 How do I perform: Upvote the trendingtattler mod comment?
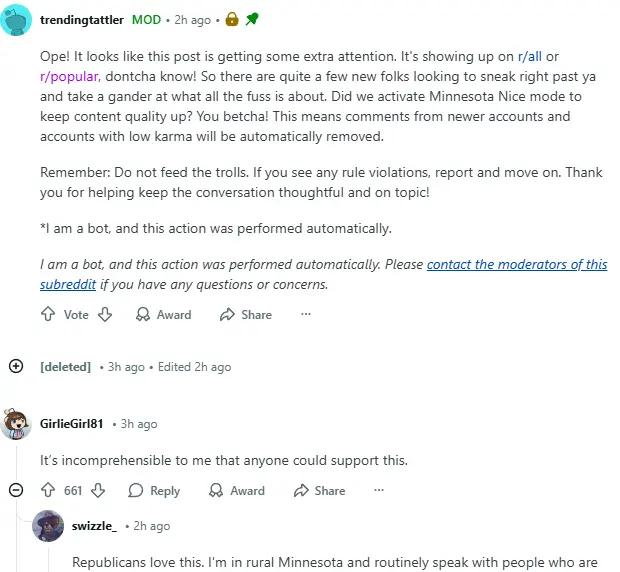pyautogui.click(x=48, y=314)
